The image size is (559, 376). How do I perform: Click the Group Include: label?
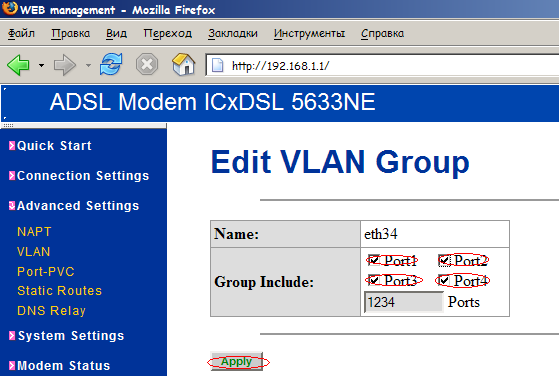pos(264,282)
